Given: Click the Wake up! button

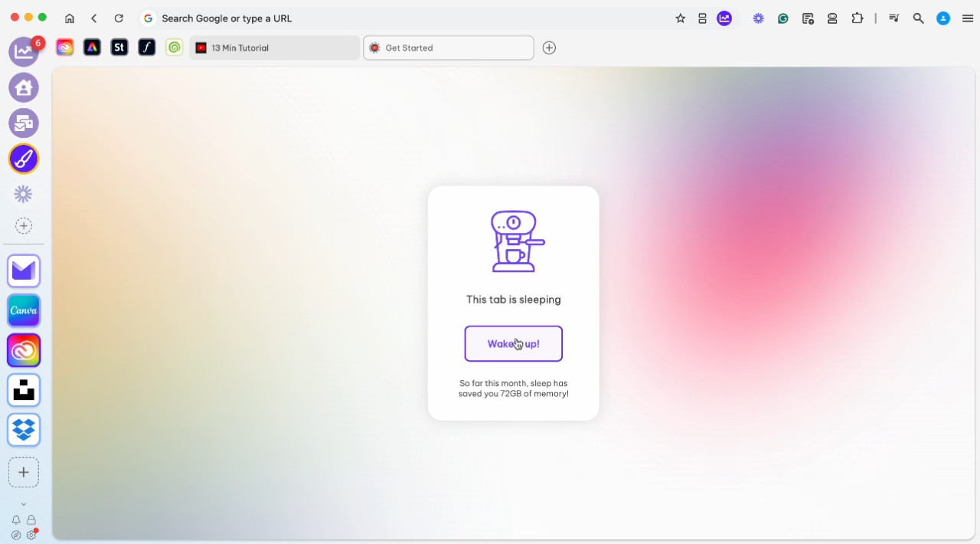Looking at the screenshot, I should tap(513, 344).
